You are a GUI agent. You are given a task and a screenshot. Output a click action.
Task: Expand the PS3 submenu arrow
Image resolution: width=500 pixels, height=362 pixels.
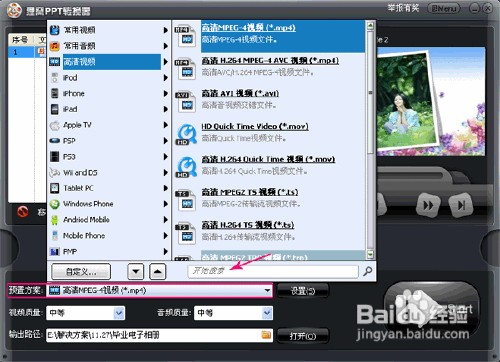tap(166, 156)
